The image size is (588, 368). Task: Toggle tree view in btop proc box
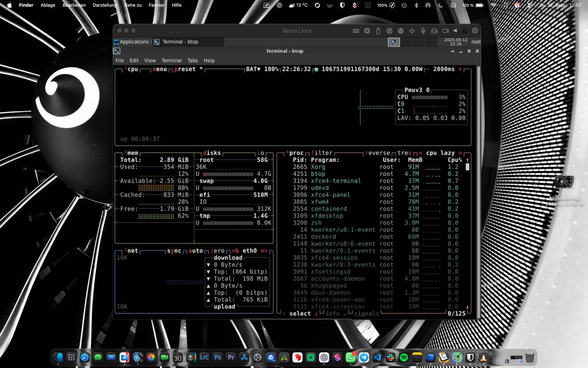coord(405,153)
